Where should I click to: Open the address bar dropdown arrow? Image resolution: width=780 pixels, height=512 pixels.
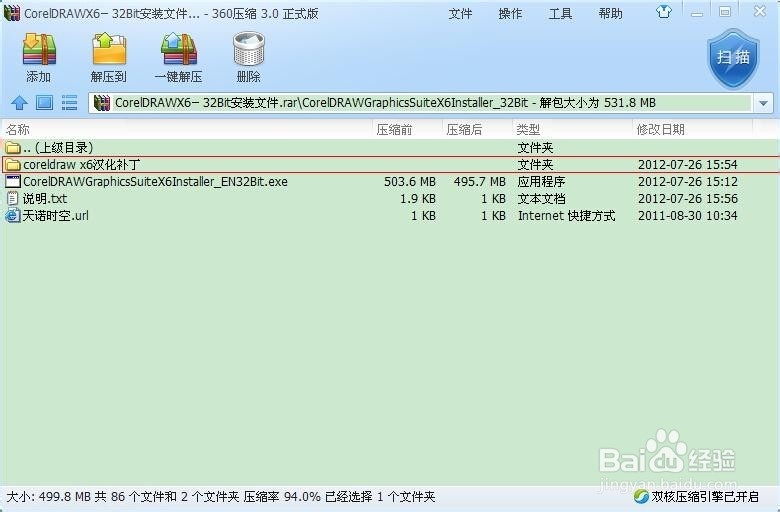(763, 103)
